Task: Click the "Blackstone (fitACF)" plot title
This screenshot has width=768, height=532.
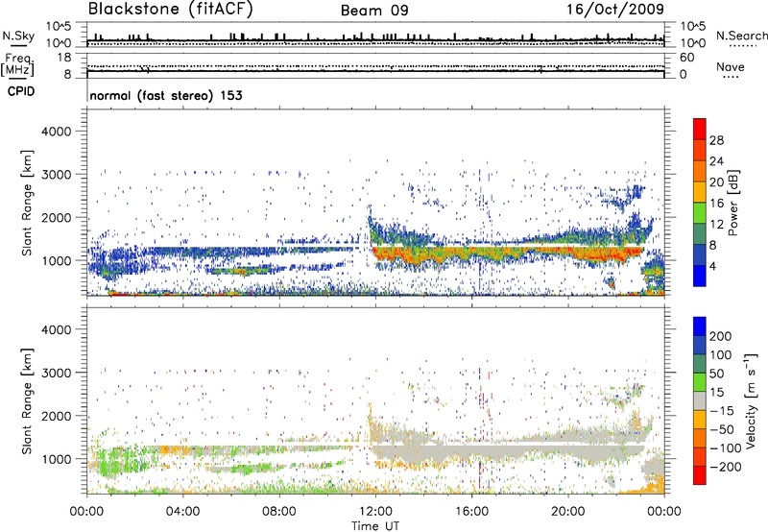Action: 171,9
